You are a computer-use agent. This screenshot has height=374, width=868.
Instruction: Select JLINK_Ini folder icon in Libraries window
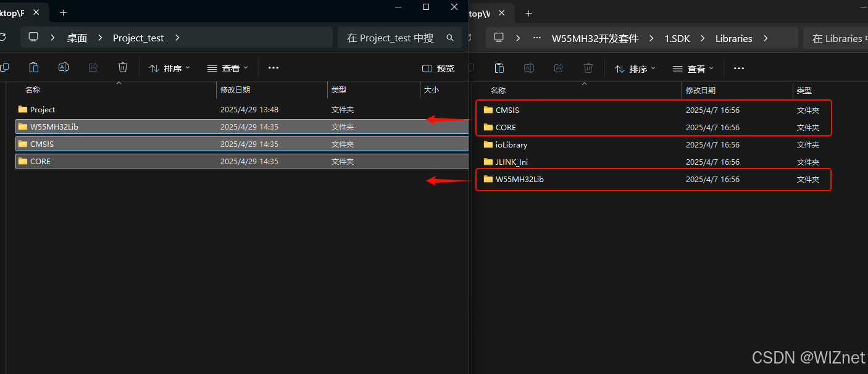coord(488,162)
